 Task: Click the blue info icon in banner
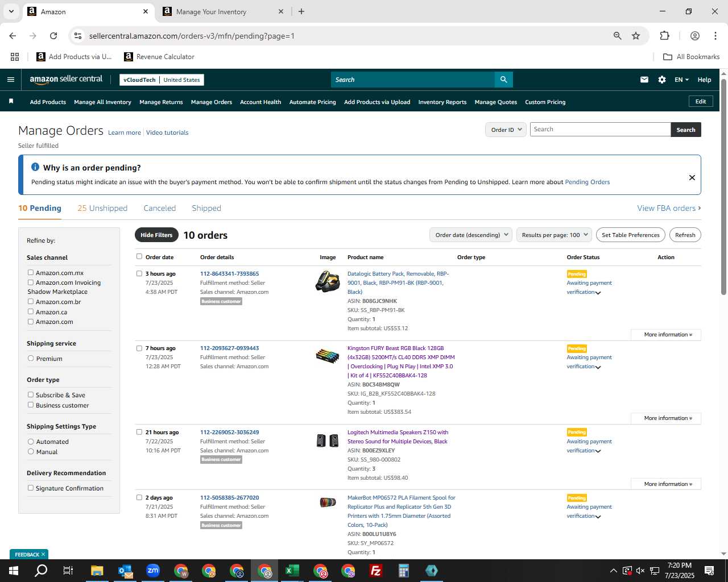35,167
